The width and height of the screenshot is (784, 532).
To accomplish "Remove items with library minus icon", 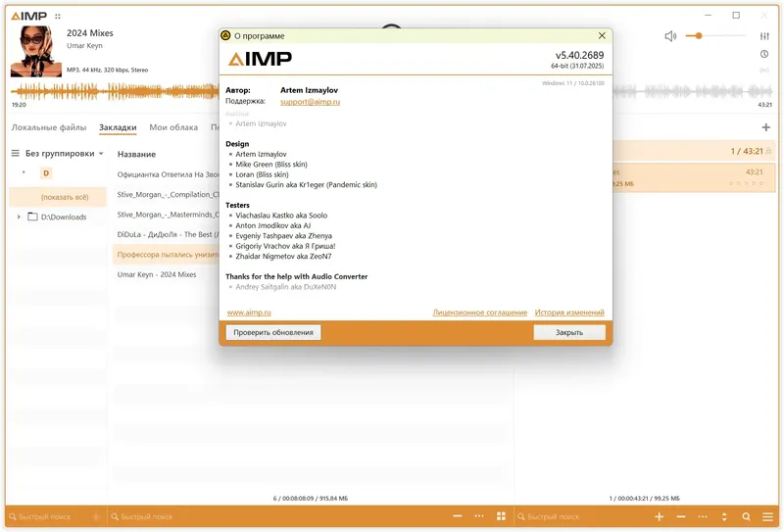I will [457, 516].
